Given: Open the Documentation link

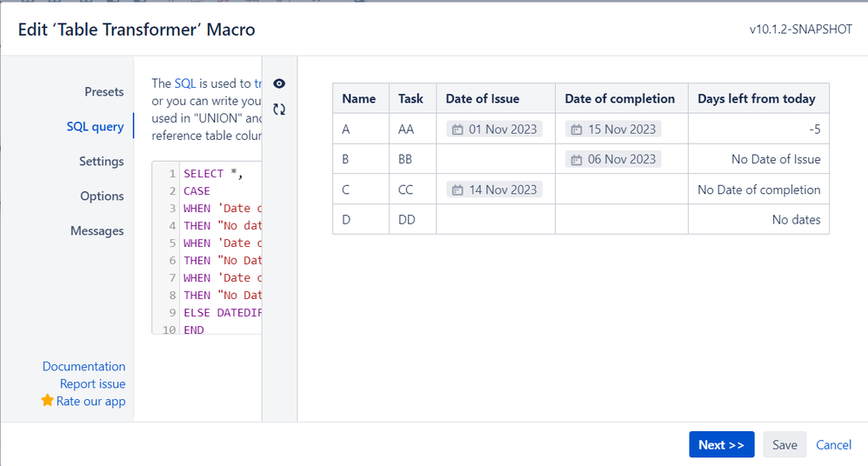Looking at the screenshot, I should click(x=84, y=366).
